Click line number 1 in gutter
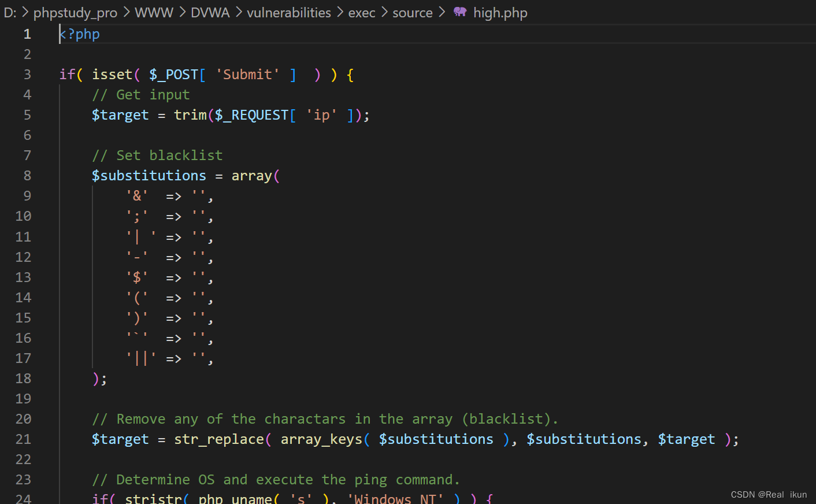Screen dimensions: 816x504 [27, 34]
